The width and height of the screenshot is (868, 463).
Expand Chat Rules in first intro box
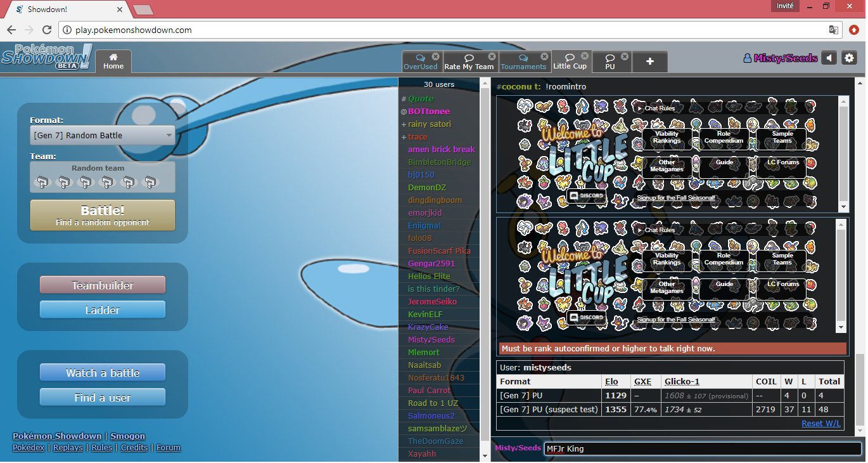coord(656,108)
